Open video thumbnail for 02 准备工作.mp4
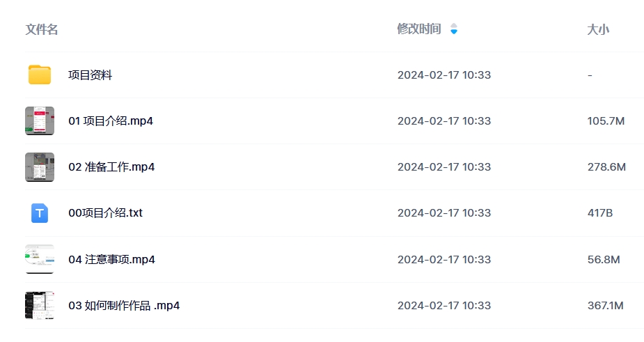644x342 pixels. [40, 167]
